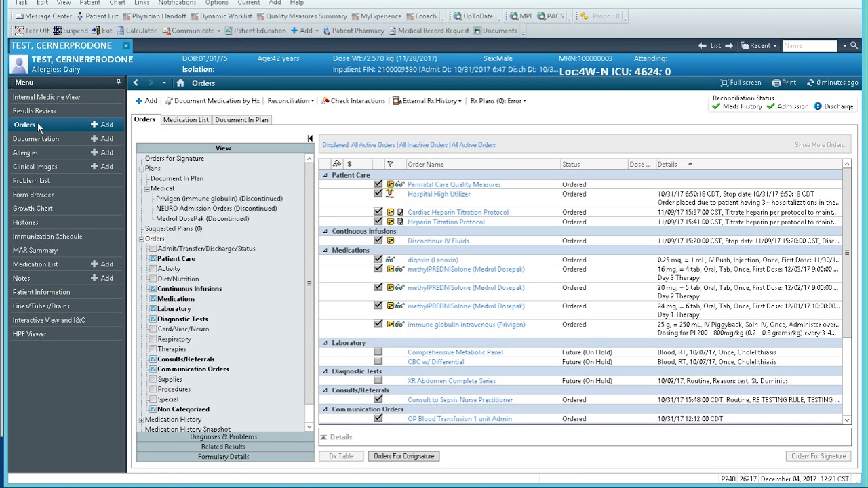The width and height of the screenshot is (868, 488).
Task: Switch to Full screen view
Action: coord(741,83)
